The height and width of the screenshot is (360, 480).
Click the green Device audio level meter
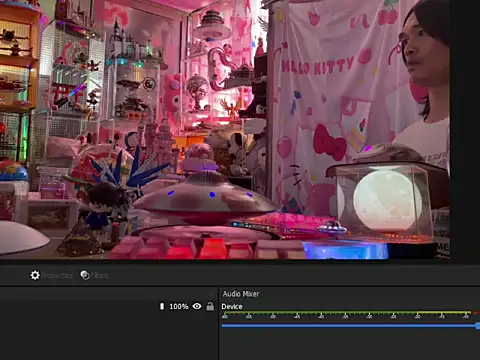(x=319, y=313)
